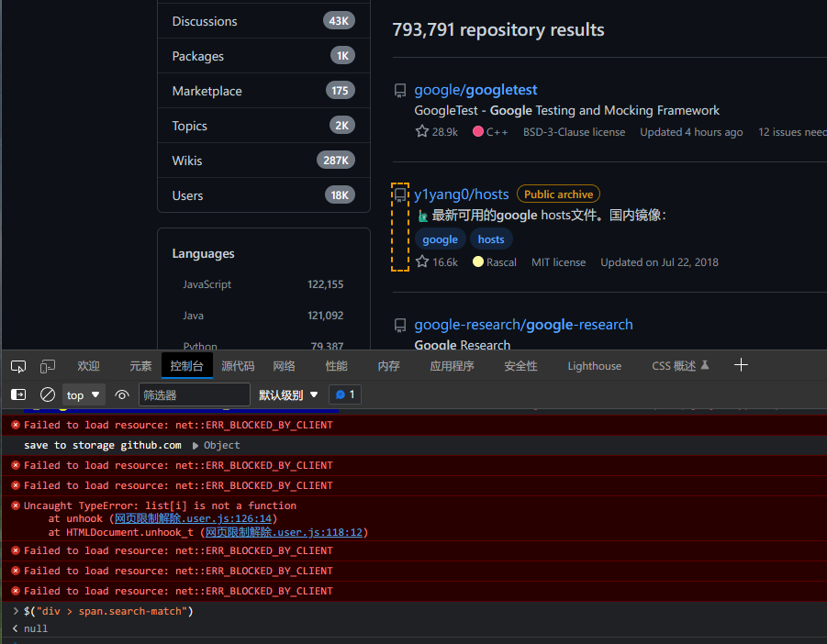827x644 pixels.
Task: Toggle device emulation icon in DevTools
Action: (x=48, y=366)
